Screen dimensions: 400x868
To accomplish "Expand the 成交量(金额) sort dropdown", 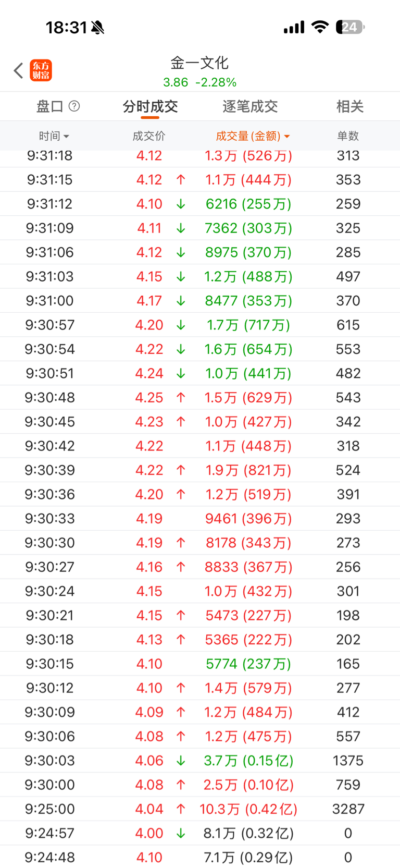I will point(253,136).
